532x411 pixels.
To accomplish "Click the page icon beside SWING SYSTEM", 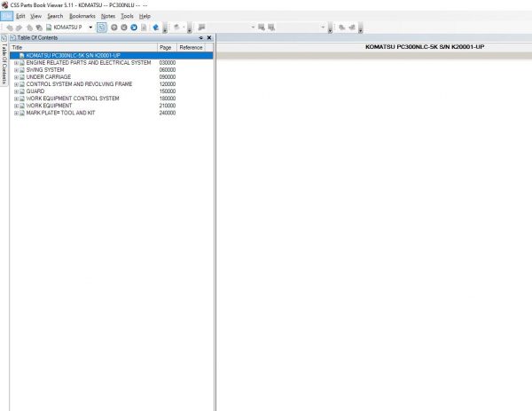I will [x=22, y=70].
